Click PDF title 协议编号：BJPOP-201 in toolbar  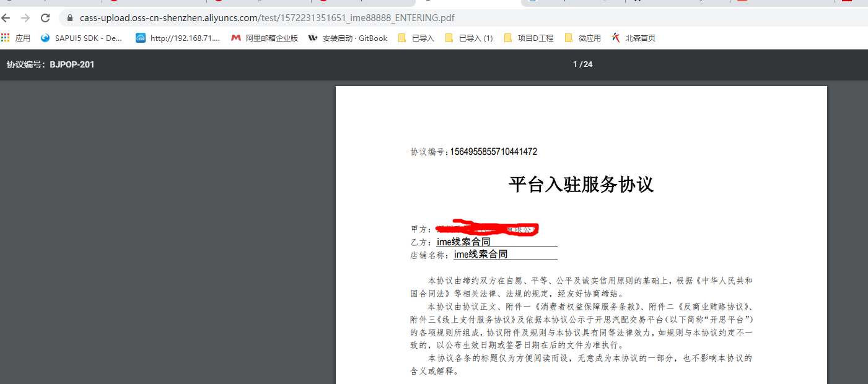click(x=50, y=64)
